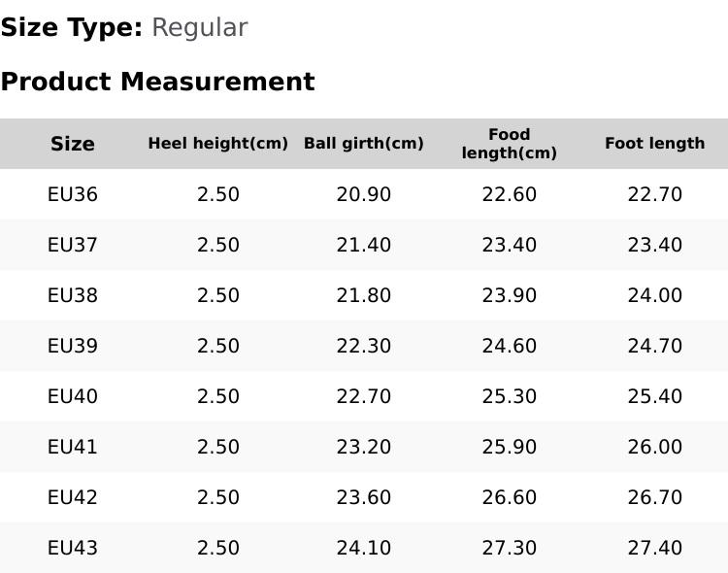Click the Food length(cm) header
This screenshot has width=728, height=573.
point(510,144)
